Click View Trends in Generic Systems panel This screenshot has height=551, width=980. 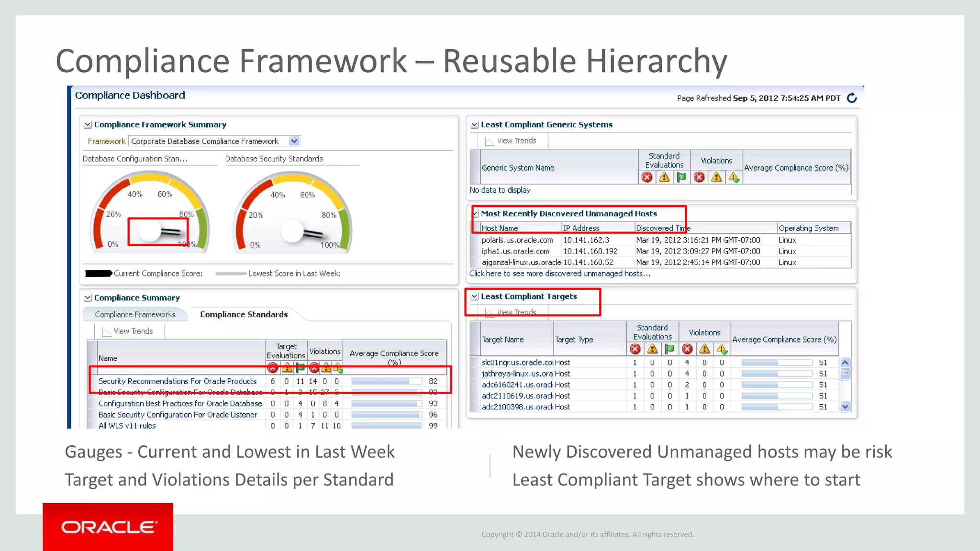511,141
